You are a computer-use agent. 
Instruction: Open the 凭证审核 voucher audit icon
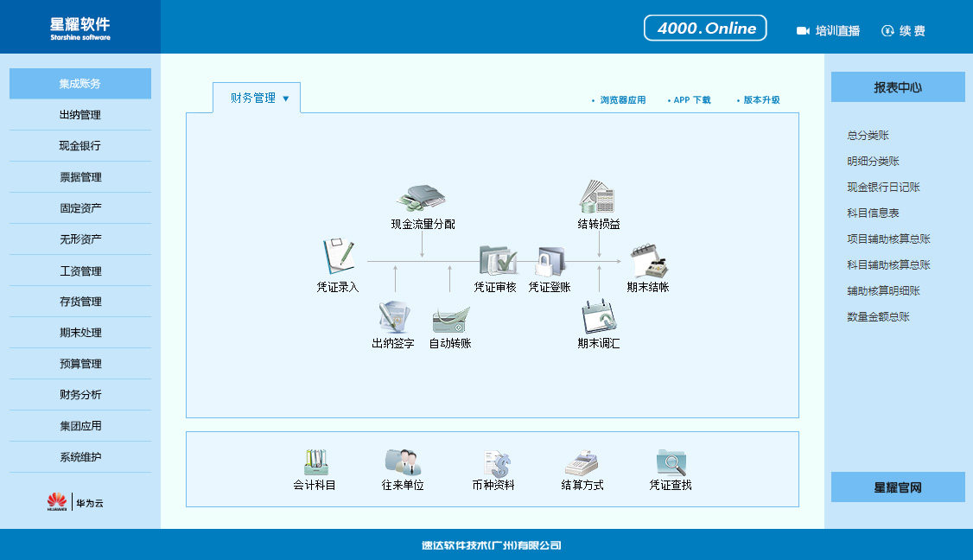pos(496,260)
